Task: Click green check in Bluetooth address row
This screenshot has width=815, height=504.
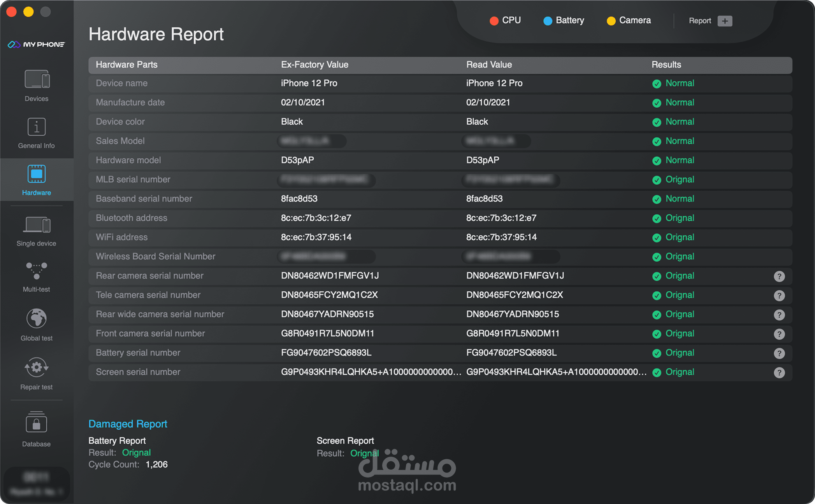Action: pos(657,219)
